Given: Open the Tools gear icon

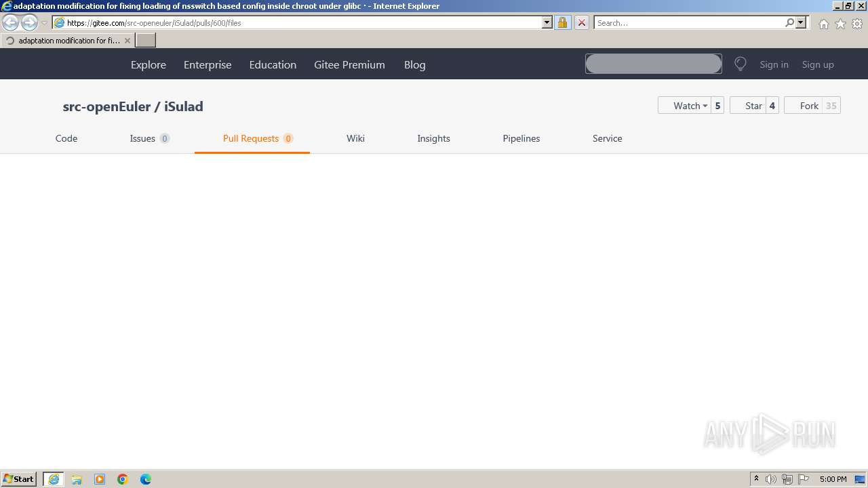Looking at the screenshot, I should [x=857, y=24].
